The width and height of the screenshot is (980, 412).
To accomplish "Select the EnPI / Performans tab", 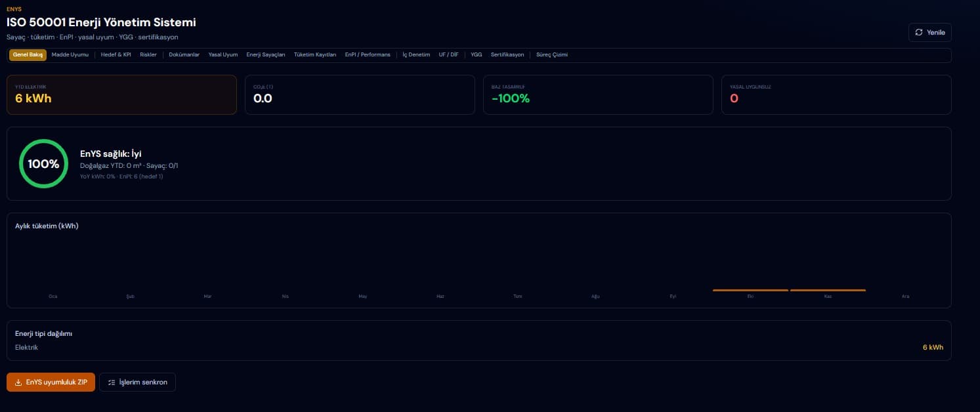I will tap(368, 54).
